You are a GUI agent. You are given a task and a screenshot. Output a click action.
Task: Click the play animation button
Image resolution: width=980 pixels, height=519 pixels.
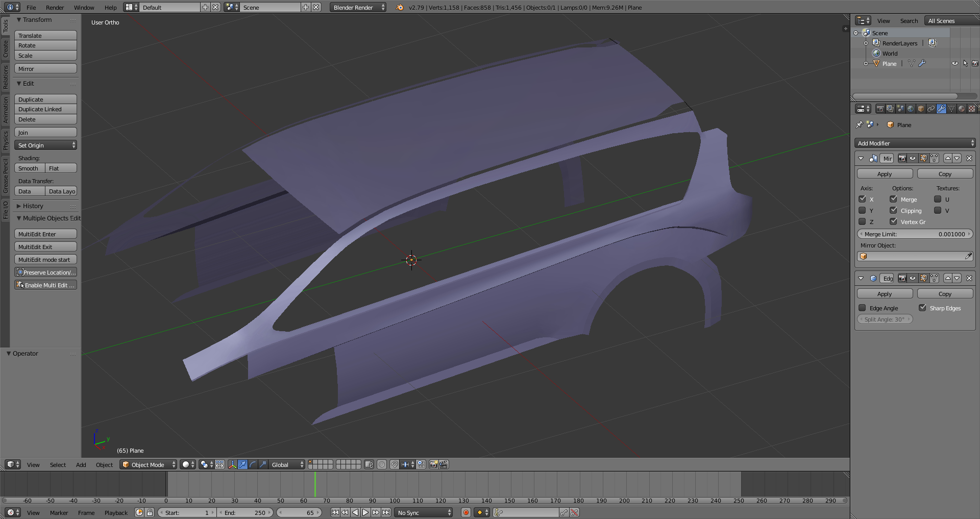pyautogui.click(x=365, y=512)
